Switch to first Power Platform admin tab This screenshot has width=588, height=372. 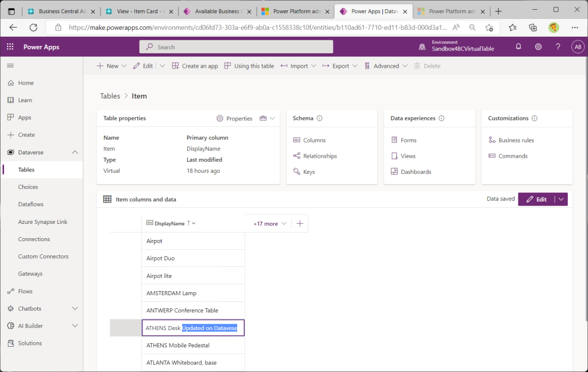(x=296, y=11)
